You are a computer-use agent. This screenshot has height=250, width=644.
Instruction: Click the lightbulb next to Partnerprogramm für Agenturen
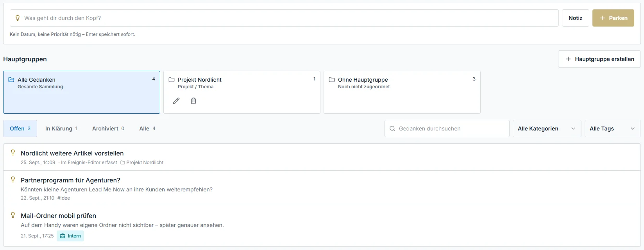[x=13, y=180]
